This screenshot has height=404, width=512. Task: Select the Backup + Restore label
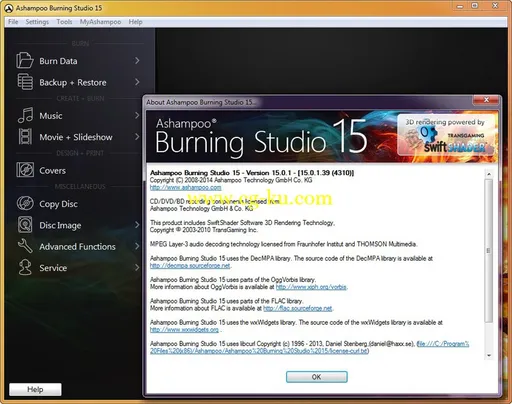tap(73, 82)
